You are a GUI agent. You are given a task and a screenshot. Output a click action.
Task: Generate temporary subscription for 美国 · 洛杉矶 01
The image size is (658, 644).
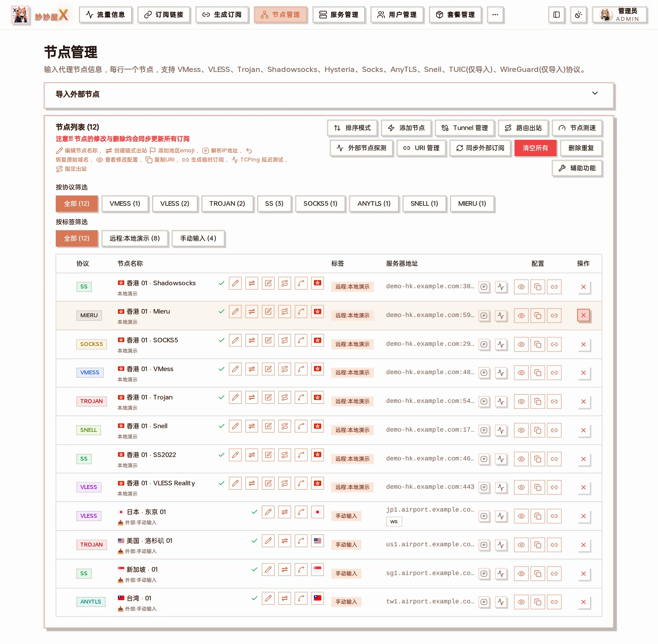[554, 545]
